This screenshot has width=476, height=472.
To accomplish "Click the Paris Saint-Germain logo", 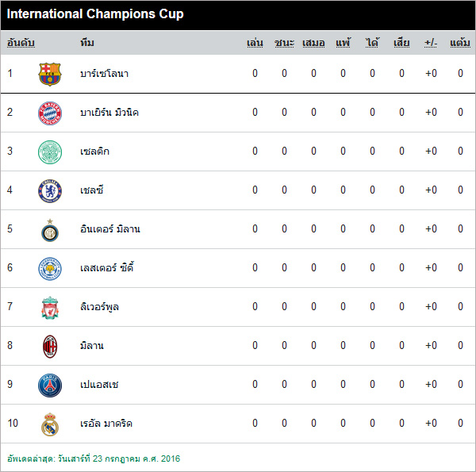I will click(50, 385).
